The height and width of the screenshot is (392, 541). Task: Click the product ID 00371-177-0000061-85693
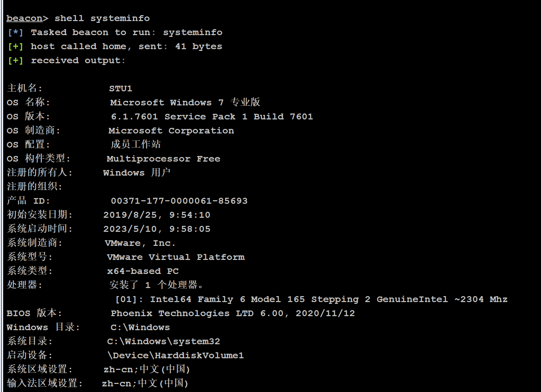[179, 201]
